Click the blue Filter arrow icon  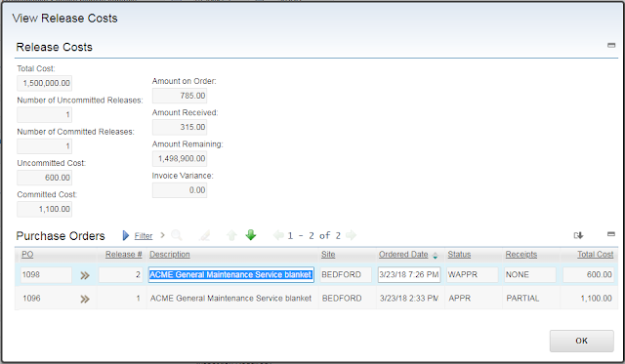126,235
